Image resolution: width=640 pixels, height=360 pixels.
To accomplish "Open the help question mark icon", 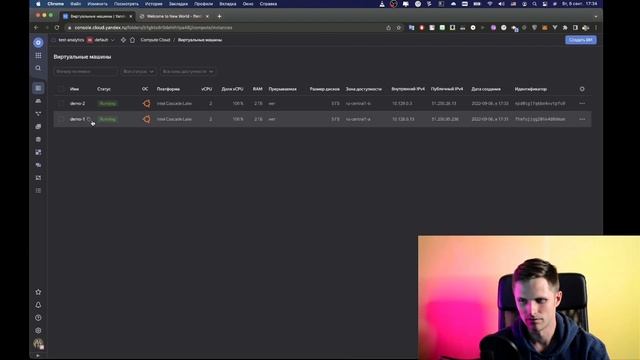I will [38, 318].
